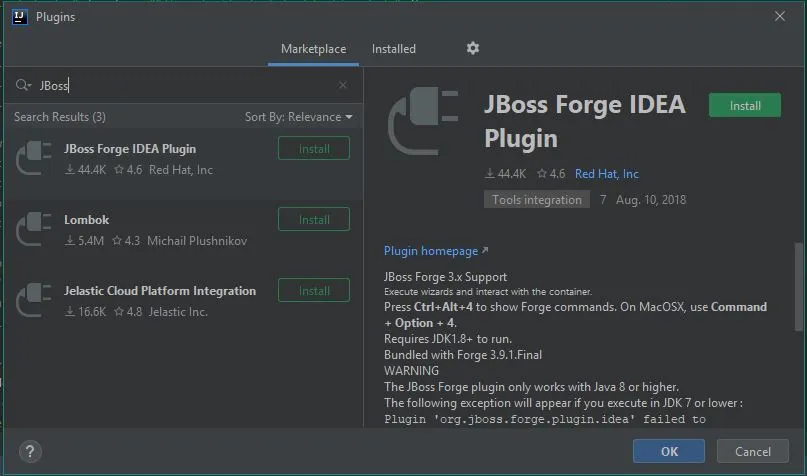Click JBoss Forge IDEA Plugin list icon

pos(34,158)
